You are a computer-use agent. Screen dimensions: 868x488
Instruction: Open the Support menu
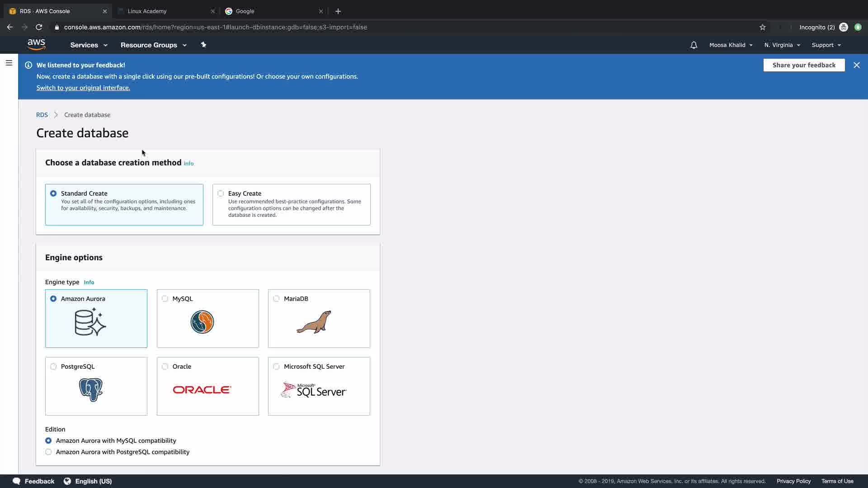(x=826, y=45)
